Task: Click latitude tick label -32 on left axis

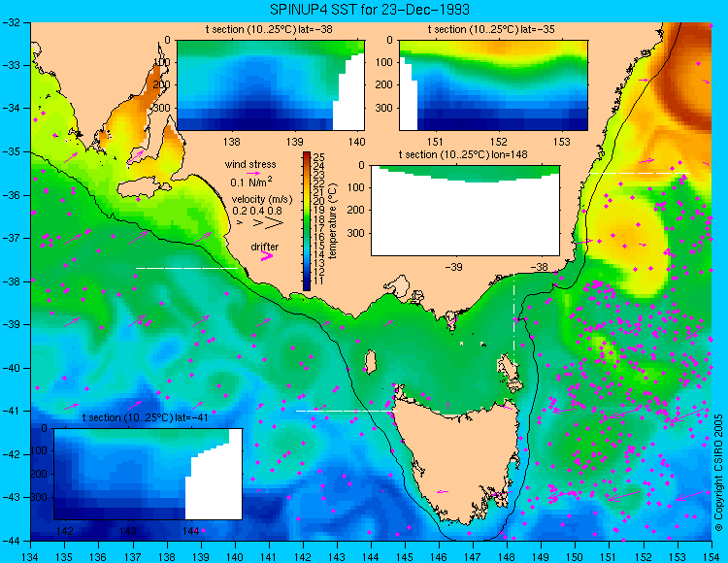Action: point(11,22)
